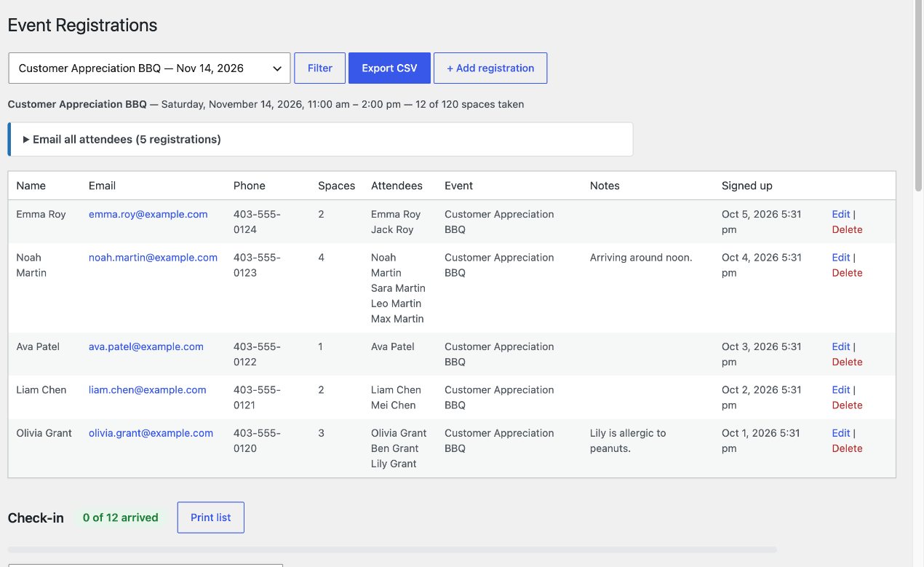Export registrations as CSV
Image resolution: width=924 pixels, height=567 pixels.
coord(389,68)
